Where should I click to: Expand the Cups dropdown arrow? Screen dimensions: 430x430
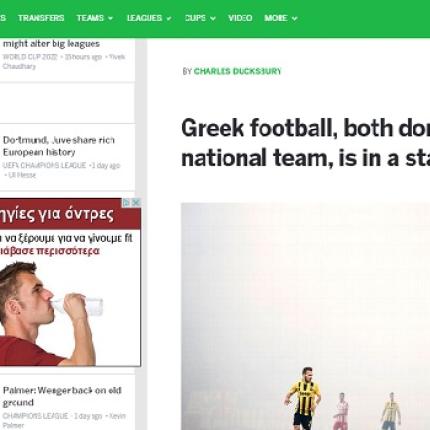coord(213,18)
